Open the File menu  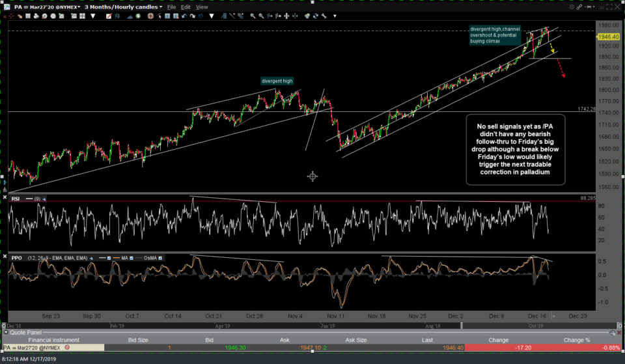coord(171,7)
